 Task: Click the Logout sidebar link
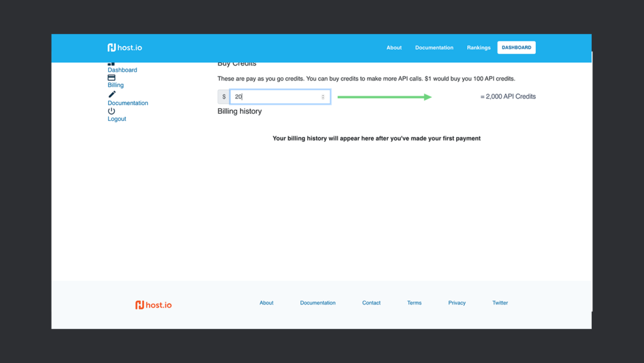click(117, 119)
